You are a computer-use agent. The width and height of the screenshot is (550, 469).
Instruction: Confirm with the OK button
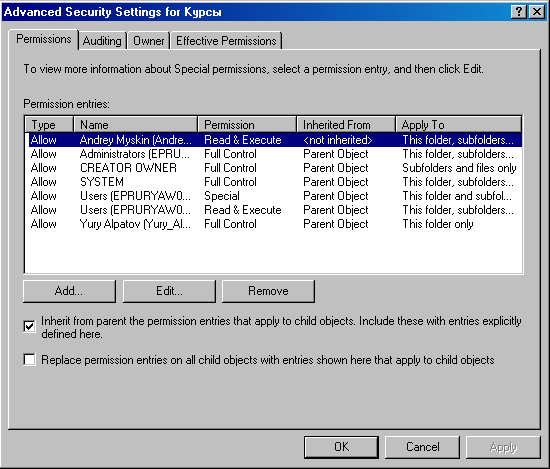(x=341, y=447)
